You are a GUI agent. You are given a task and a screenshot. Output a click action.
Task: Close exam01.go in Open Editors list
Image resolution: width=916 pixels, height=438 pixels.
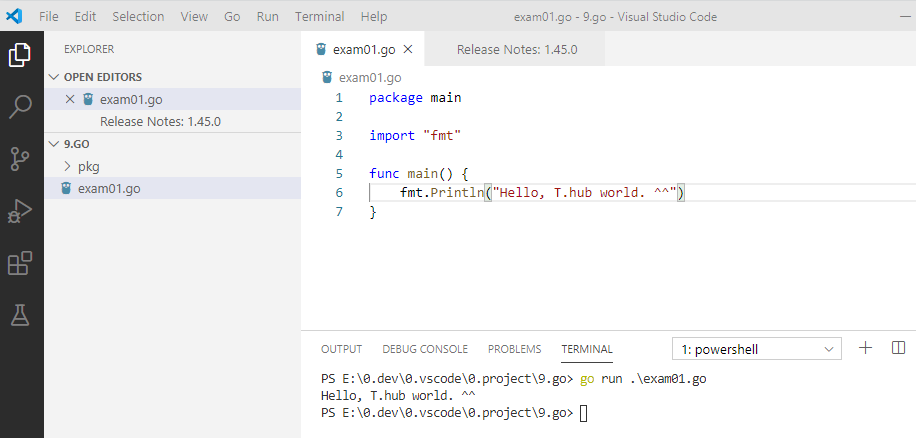70,99
